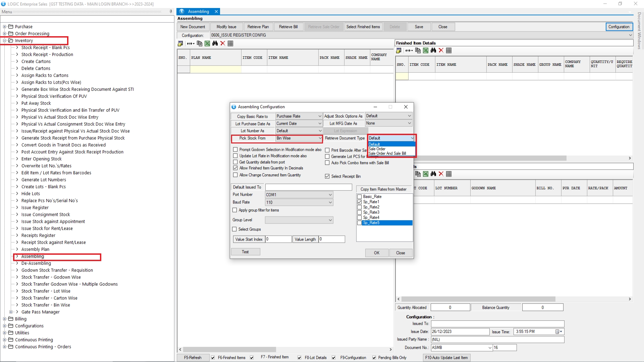Click the Default Issued To input field
Screen dimensions: 644x362
coord(308,187)
